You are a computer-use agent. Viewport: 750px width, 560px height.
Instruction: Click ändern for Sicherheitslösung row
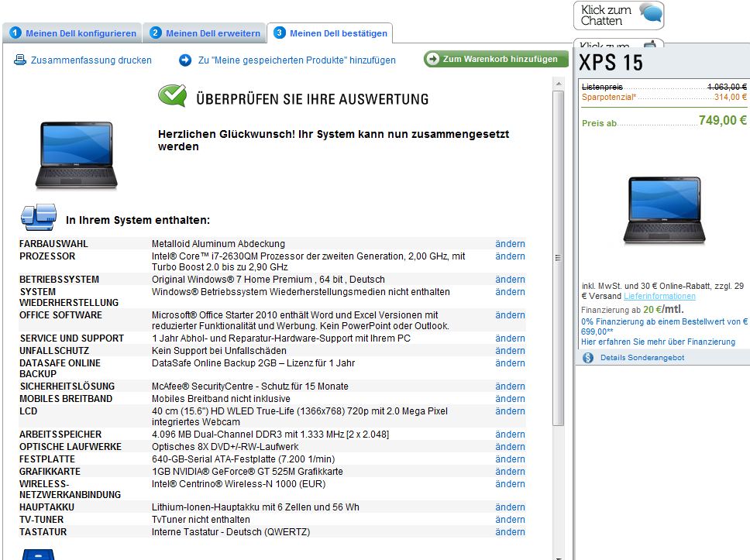coord(510,386)
